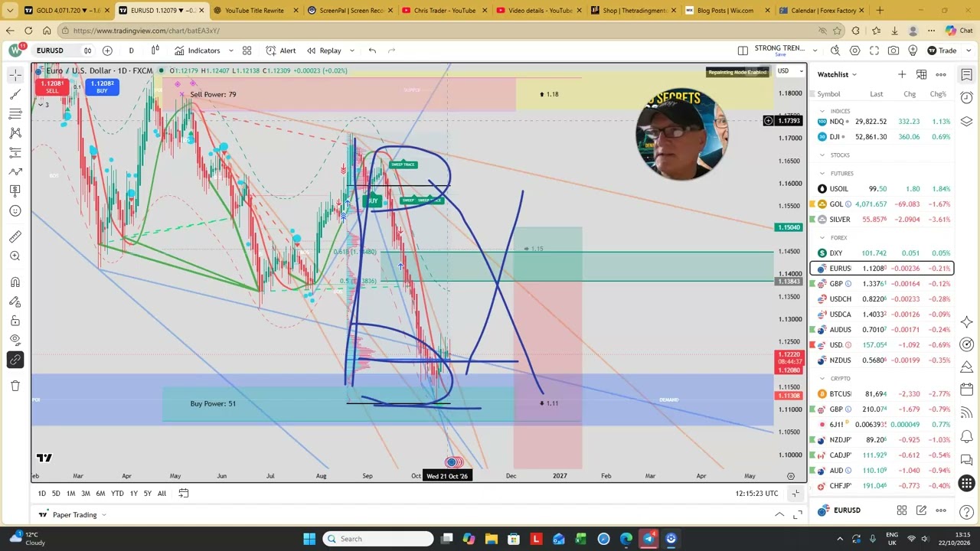
Task: Create an Alert from toolbar
Action: pos(281,51)
